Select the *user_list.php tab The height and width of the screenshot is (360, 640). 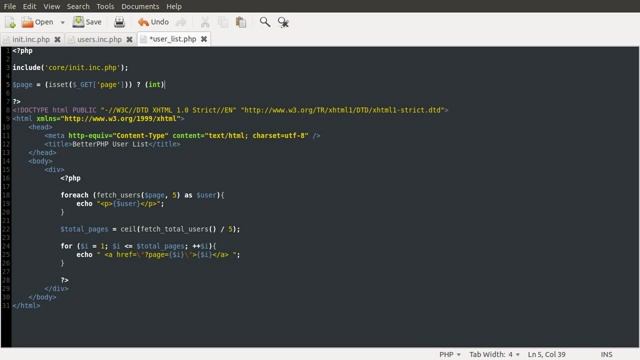pos(173,39)
